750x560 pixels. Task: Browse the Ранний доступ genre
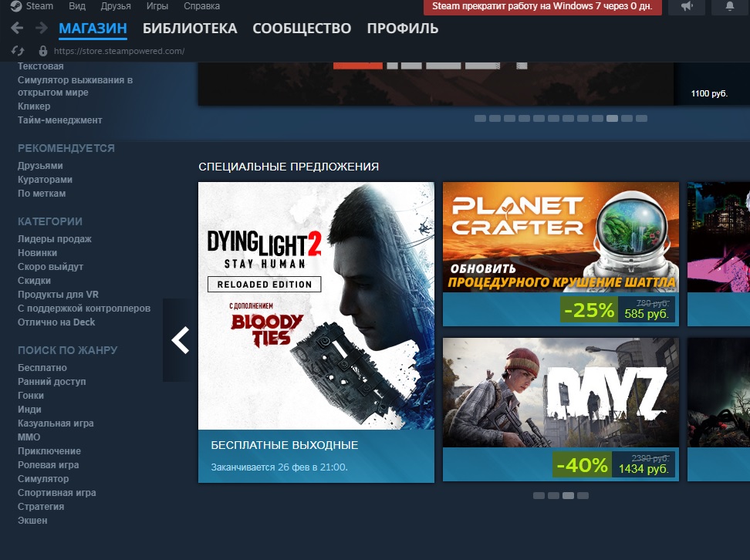(52, 381)
